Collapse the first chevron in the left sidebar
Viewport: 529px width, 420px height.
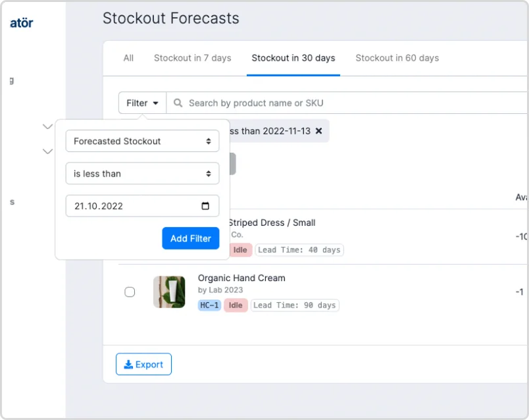tap(47, 126)
